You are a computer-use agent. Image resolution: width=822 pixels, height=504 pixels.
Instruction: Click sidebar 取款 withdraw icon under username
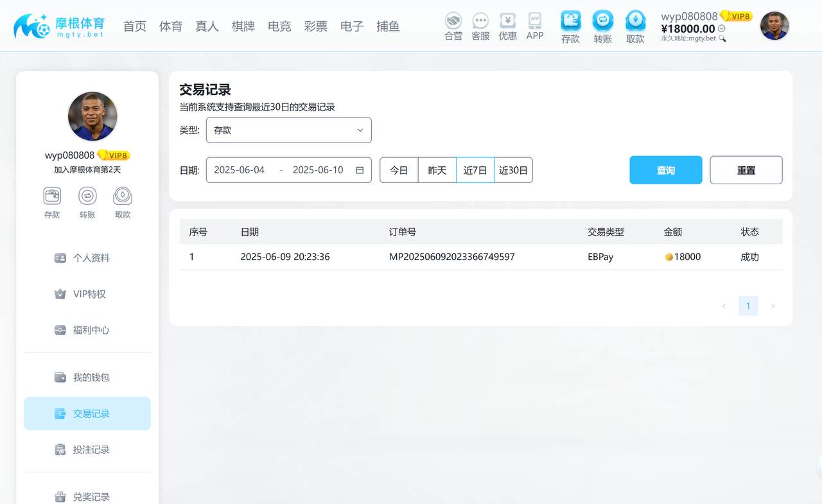[x=123, y=196]
